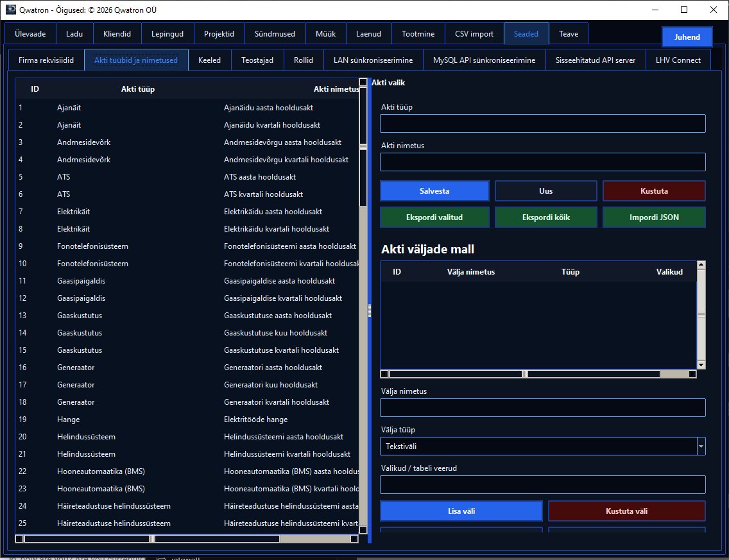Open the LHV Connect tab
The width and height of the screenshot is (729, 560).
pyautogui.click(x=678, y=60)
